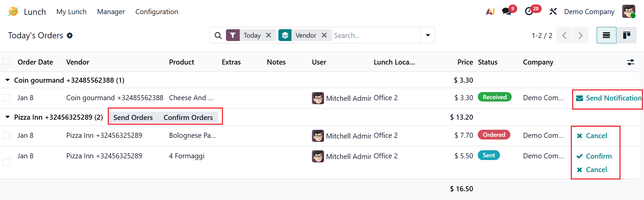Open the Manager menu

coord(111,12)
